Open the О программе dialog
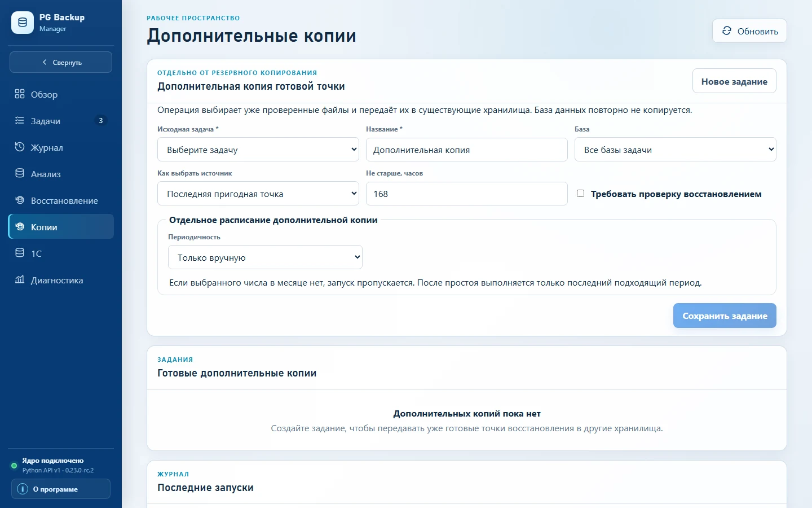This screenshot has width=812, height=508. coord(61,489)
